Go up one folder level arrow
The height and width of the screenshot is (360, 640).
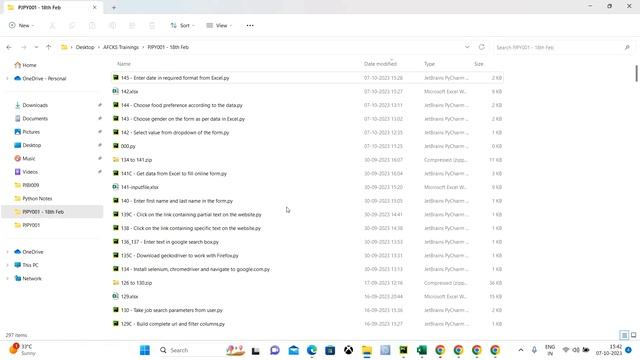(x=49, y=47)
